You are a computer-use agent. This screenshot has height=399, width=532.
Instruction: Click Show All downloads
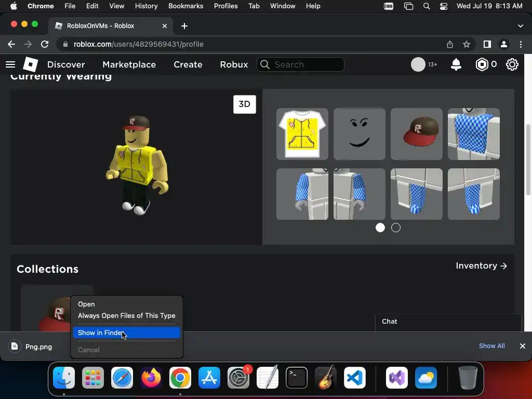491,345
